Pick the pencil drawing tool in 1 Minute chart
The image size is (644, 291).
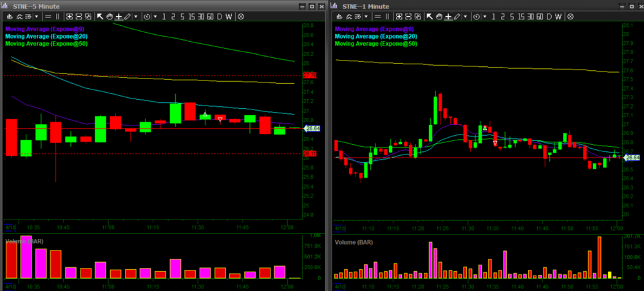(457, 16)
